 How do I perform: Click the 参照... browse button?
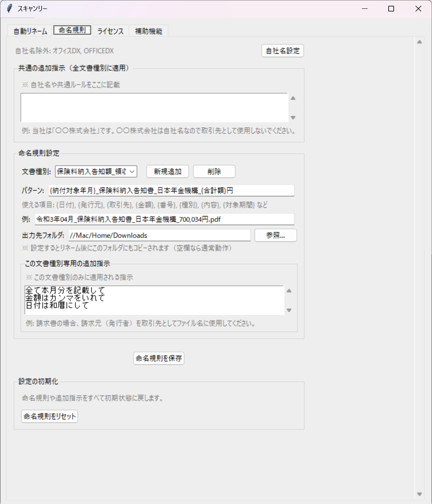coord(276,235)
